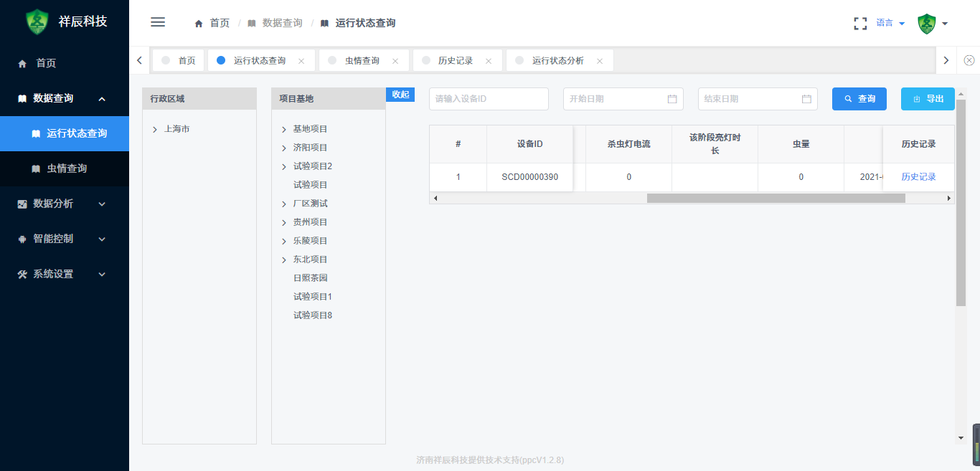
Task: Click circled close-all-tabs icon
Action: pyautogui.click(x=969, y=60)
